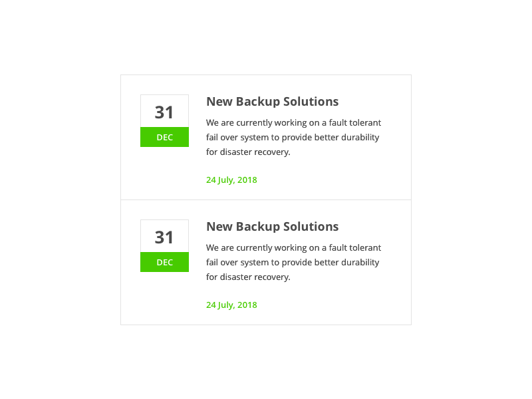The image size is (532, 399).
Task: Click the top card's description paragraph
Action: tap(293, 137)
